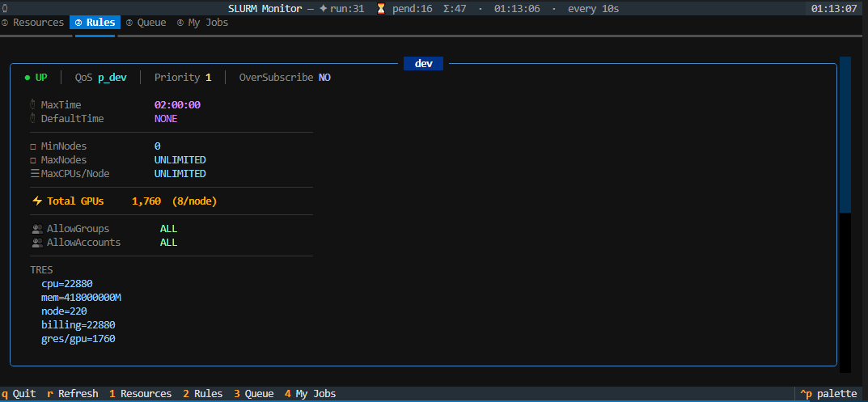Click the 'UP' status text
The height and width of the screenshot is (402, 868).
(41, 78)
